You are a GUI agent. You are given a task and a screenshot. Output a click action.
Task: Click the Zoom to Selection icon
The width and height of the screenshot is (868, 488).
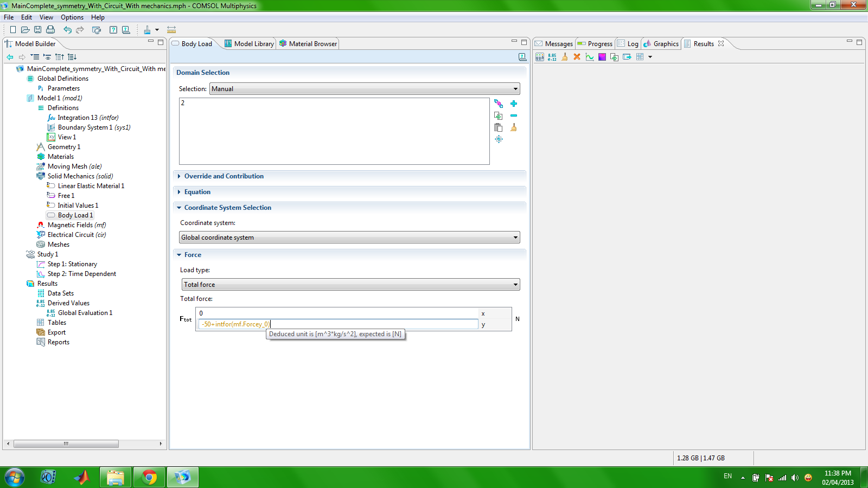click(x=499, y=139)
